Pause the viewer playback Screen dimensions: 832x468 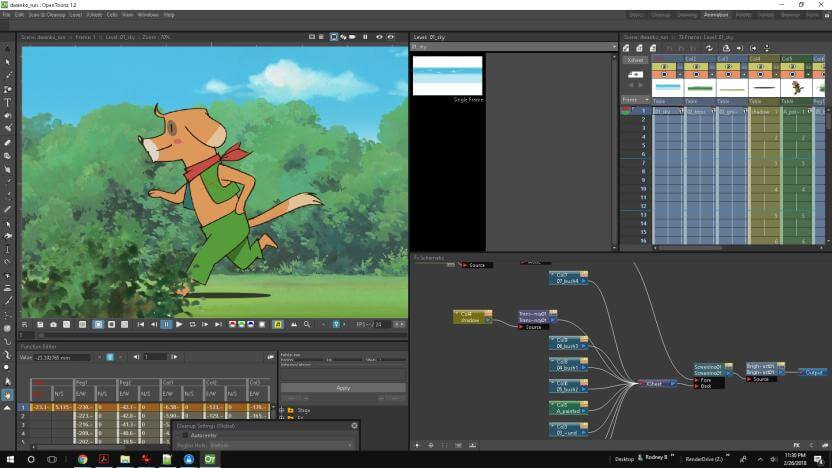(166, 324)
